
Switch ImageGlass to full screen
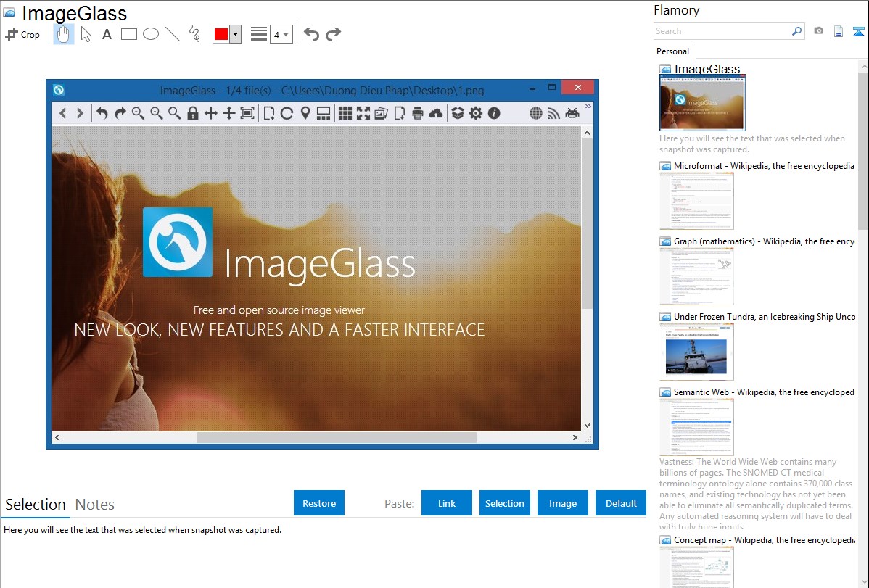[363, 114]
